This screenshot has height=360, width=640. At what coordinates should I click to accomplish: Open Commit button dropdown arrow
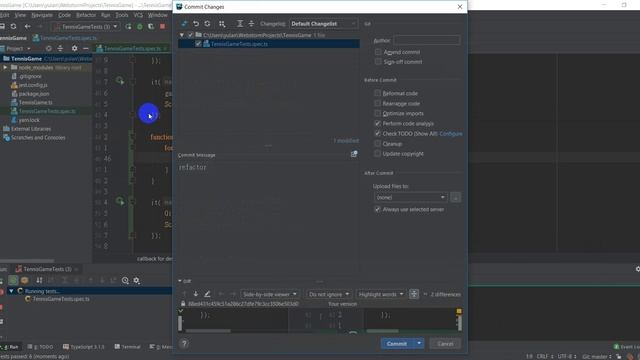419,344
